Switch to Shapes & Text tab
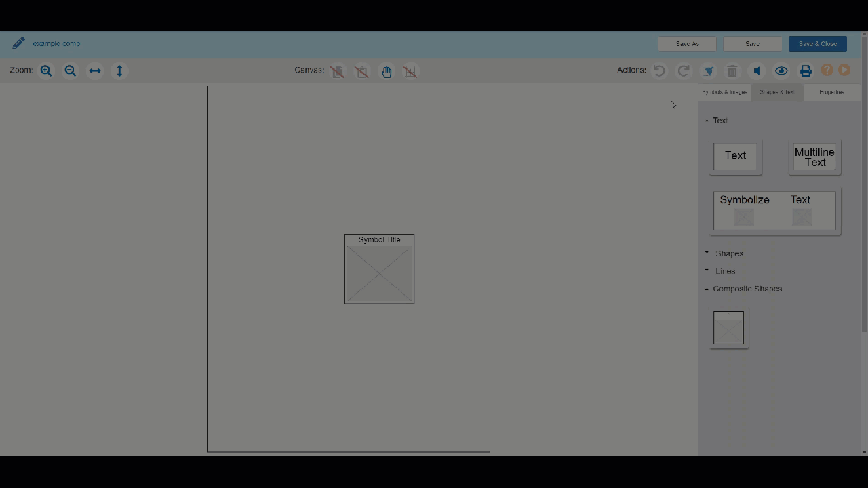 coord(777,92)
